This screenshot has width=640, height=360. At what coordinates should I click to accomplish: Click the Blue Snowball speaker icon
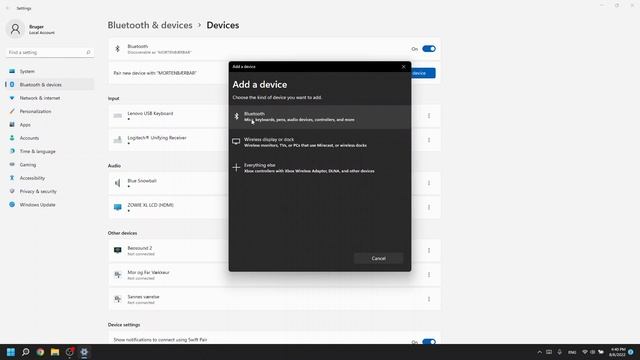[x=118, y=183]
